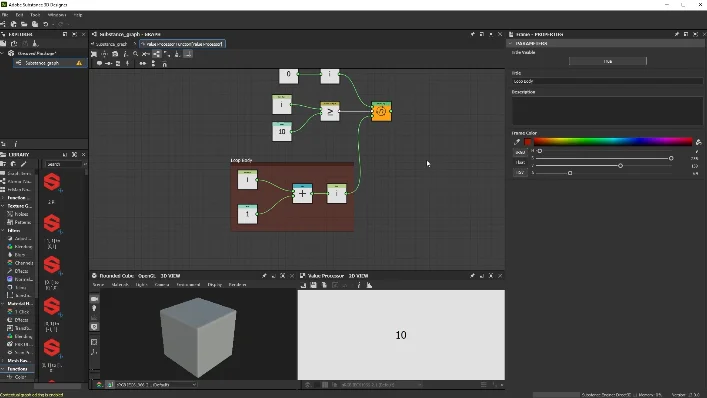Click the graph zoom magnifier icon
Screen dimensions: 707x398
[x=136, y=54]
